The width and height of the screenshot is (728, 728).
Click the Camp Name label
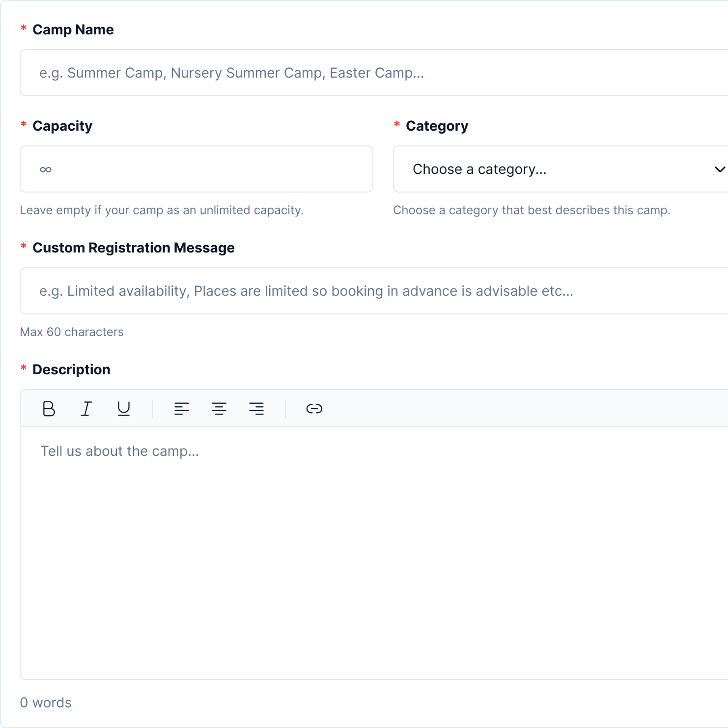73,29
